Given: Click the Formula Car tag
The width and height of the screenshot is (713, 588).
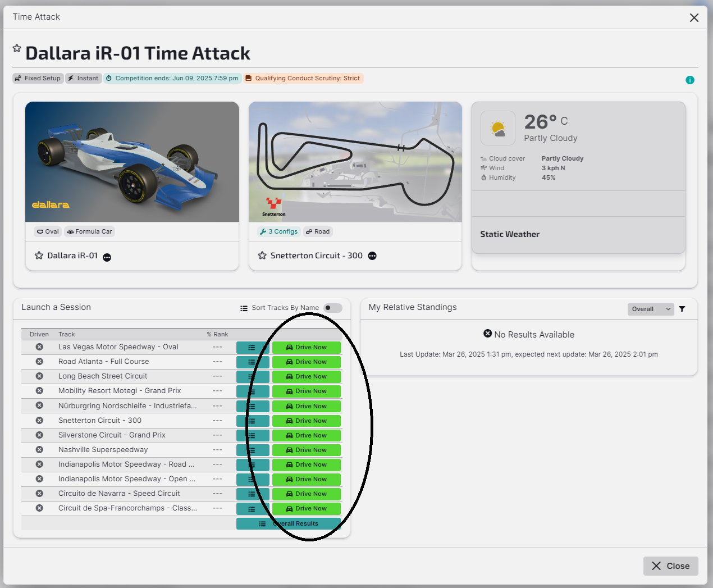Looking at the screenshot, I should 89,231.
